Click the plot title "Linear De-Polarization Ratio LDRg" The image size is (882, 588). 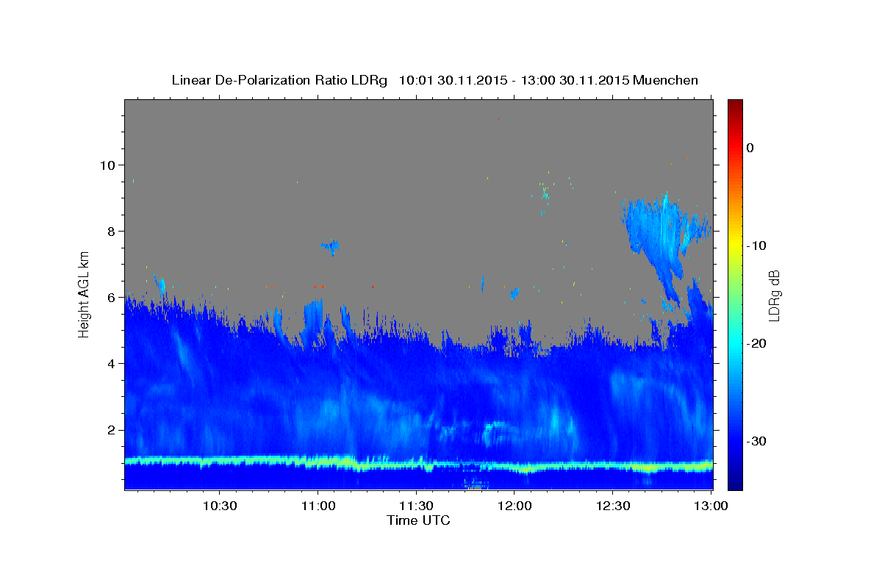tap(279, 80)
